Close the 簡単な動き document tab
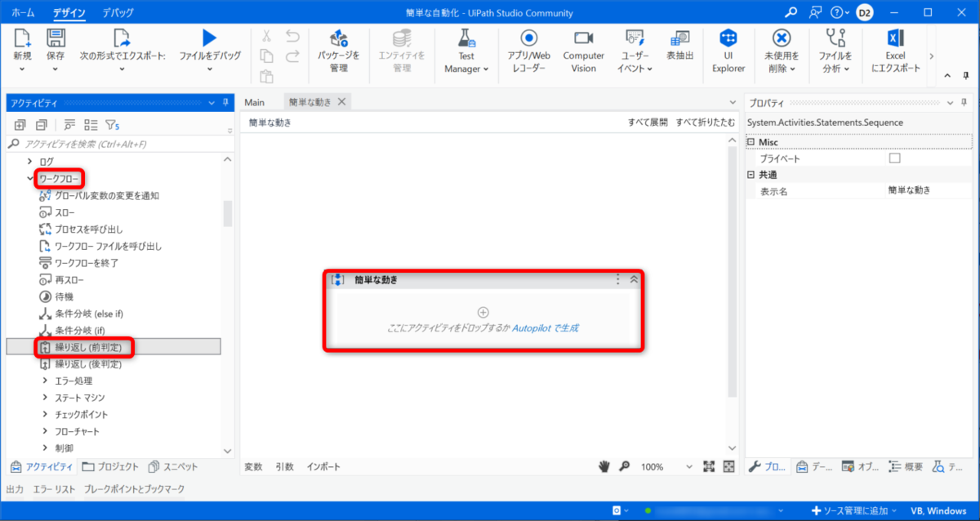The image size is (980, 521). 342,102
